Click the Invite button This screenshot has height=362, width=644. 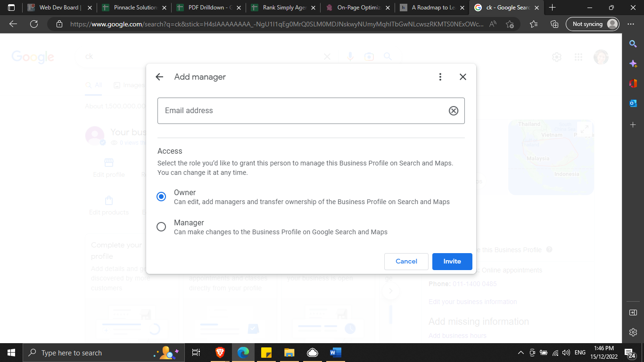(452, 261)
